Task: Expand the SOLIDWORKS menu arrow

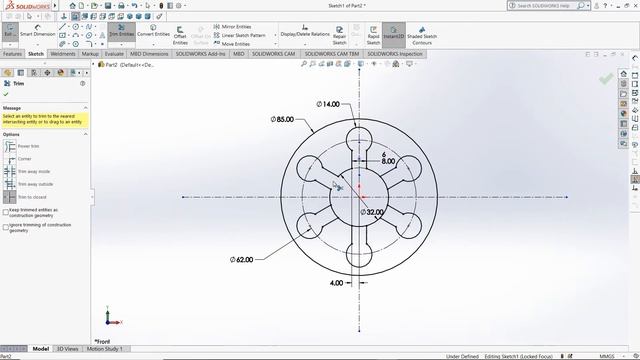Action: pos(55,6)
